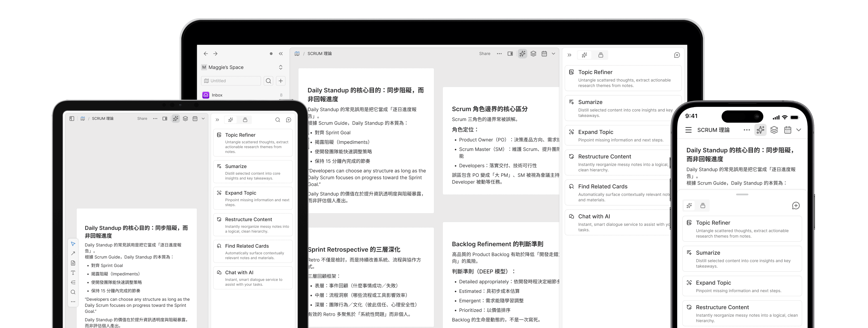Click search icon in tablet's AI panel
This screenshot has height=328, width=868.
[x=278, y=120]
